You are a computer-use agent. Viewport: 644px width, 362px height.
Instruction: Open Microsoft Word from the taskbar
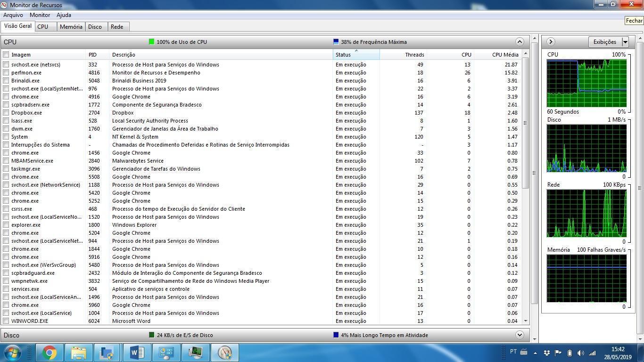coord(137,353)
